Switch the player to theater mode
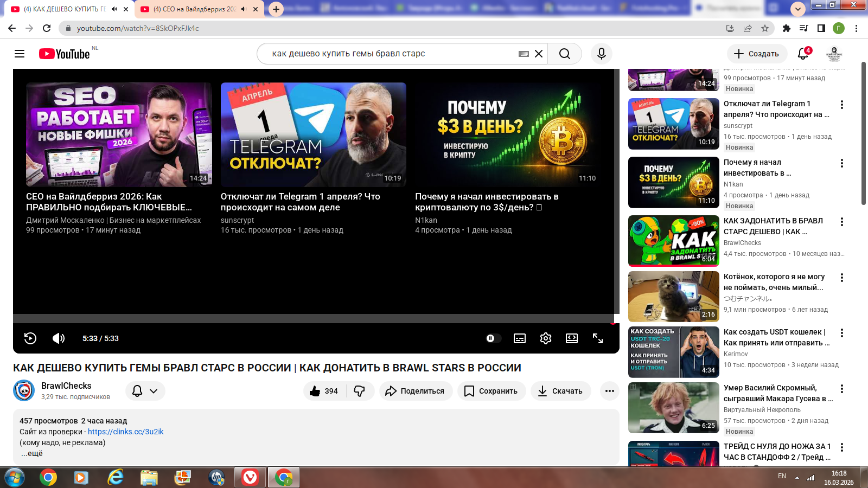Image resolution: width=868 pixels, height=488 pixels. pyautogui.click(x=572, y=338)
